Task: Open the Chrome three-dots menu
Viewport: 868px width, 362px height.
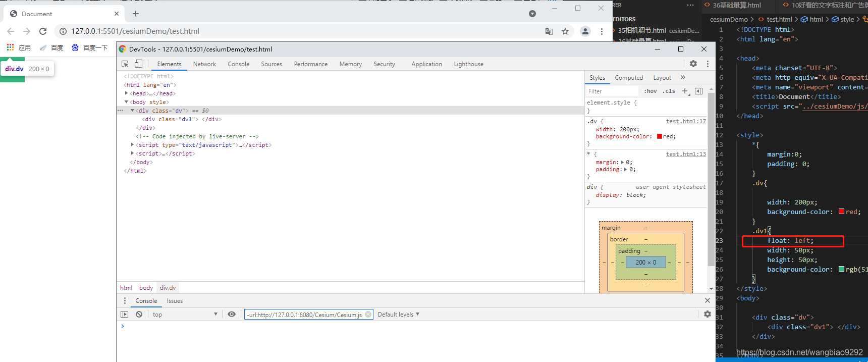Action: click(602, 31)
